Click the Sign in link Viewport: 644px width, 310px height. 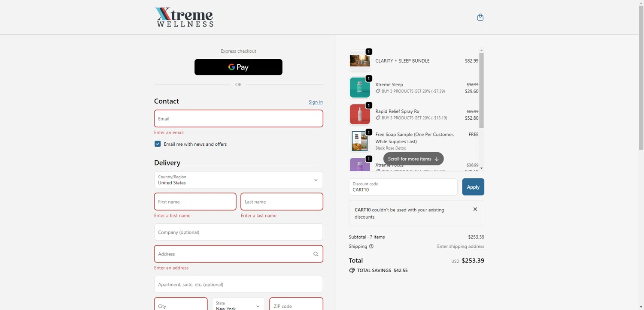click(316, 102)
